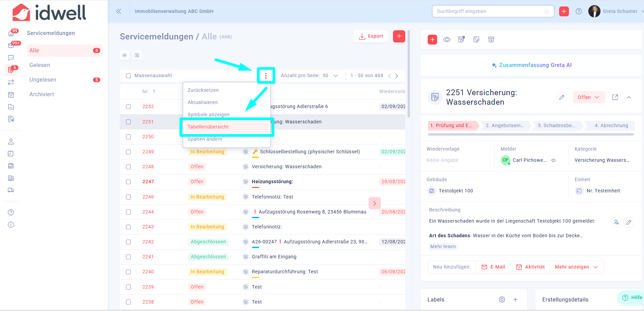Collapse the sidebar with double-chevron icon
644x311 pixels.
point(119,11)
